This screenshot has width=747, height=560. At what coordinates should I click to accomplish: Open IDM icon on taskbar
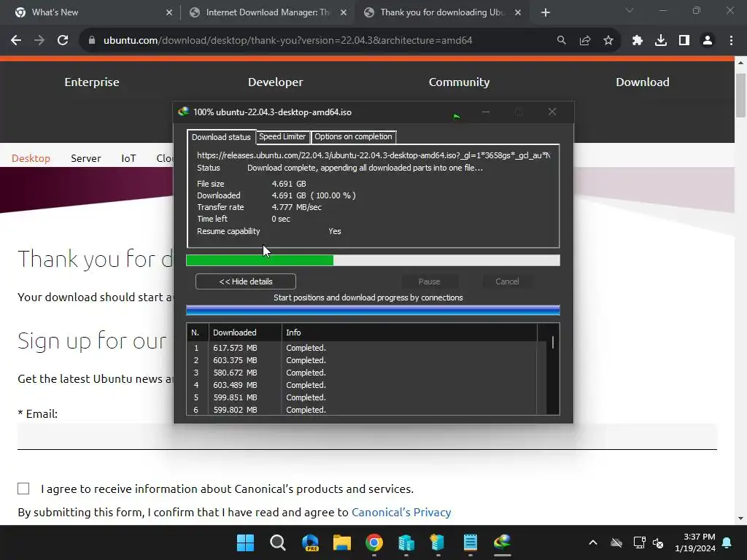pyautogui.click(x=502, y=542)
